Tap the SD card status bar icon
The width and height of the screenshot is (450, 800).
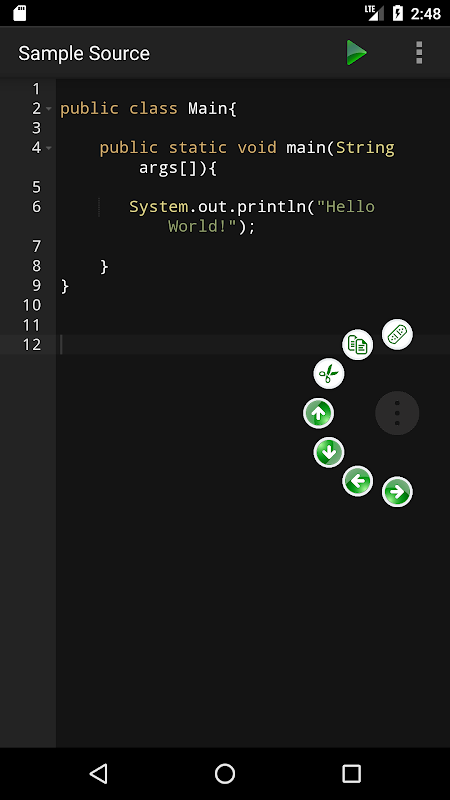19,13
